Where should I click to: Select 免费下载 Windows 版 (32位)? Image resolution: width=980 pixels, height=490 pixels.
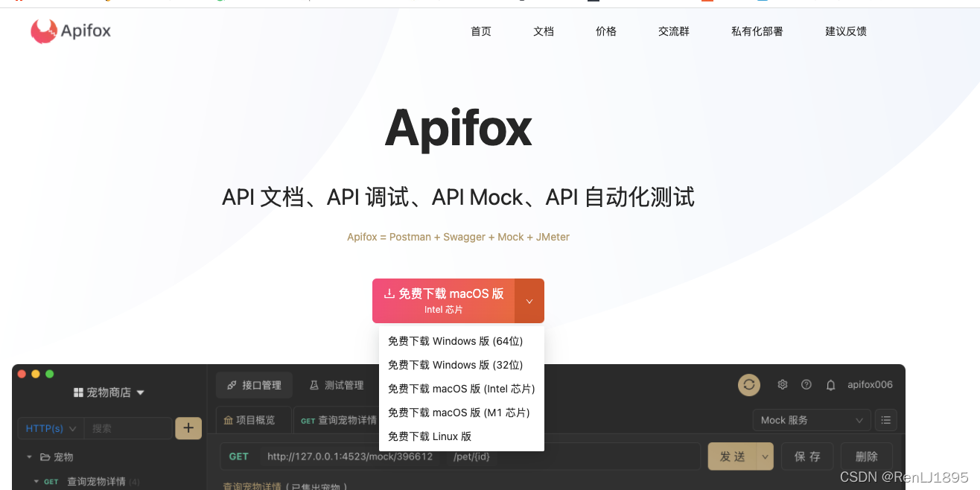click(x=462, y=365)
